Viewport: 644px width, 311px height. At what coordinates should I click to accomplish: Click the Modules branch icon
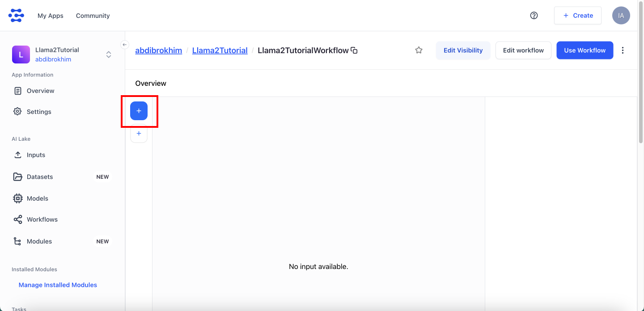pos(18,241)
